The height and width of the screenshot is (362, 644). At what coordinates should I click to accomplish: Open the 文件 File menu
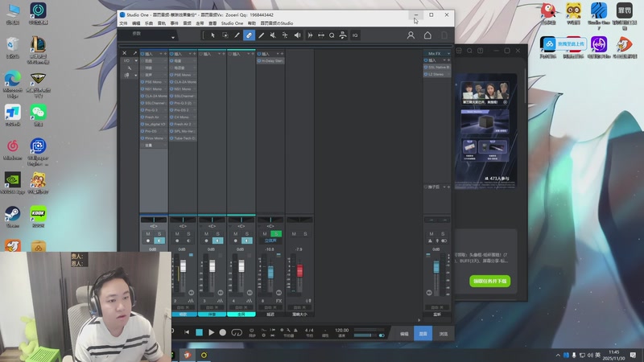[x=124, y=23]
